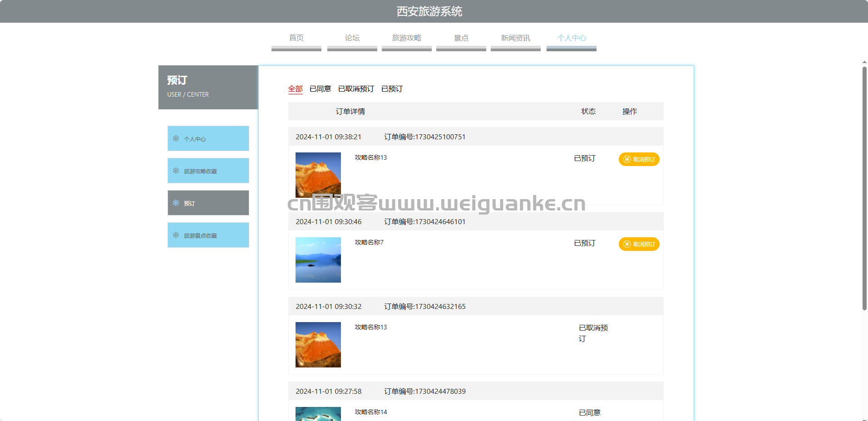Cancel booking for order 1730424646101

coord(639,244)
